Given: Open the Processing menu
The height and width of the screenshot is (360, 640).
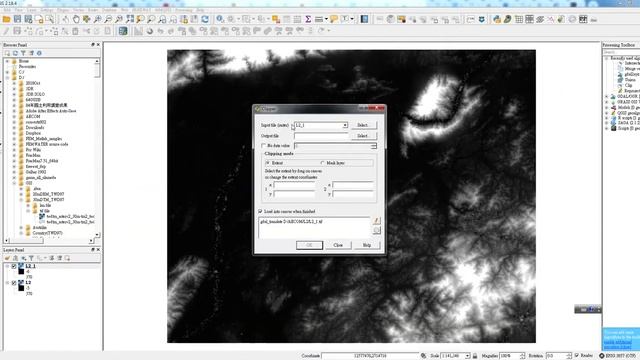Looking at the screenshot, I should point(183,10).
